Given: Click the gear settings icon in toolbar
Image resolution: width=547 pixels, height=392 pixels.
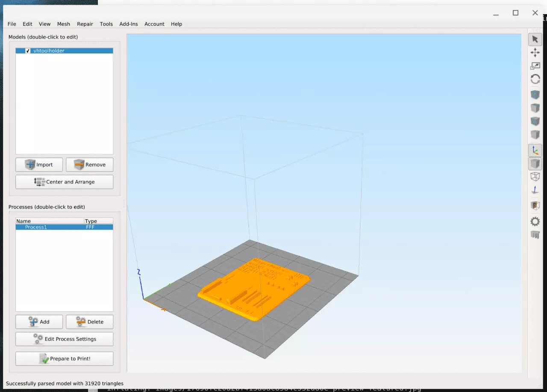Looking at the screenshot, I should click(x=535, y=221).
